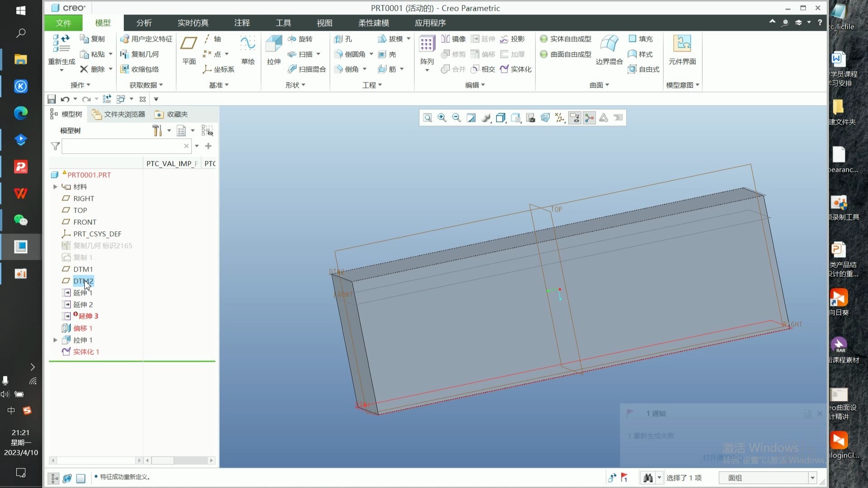The height and width of the screenshot is (488, 868).
Task: Open WeChat from the Windows taskbar
Action: point(20,220)
